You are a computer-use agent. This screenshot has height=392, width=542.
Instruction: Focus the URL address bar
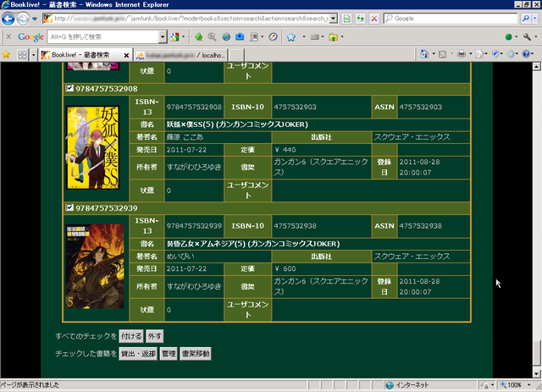(x=191, y=19)
